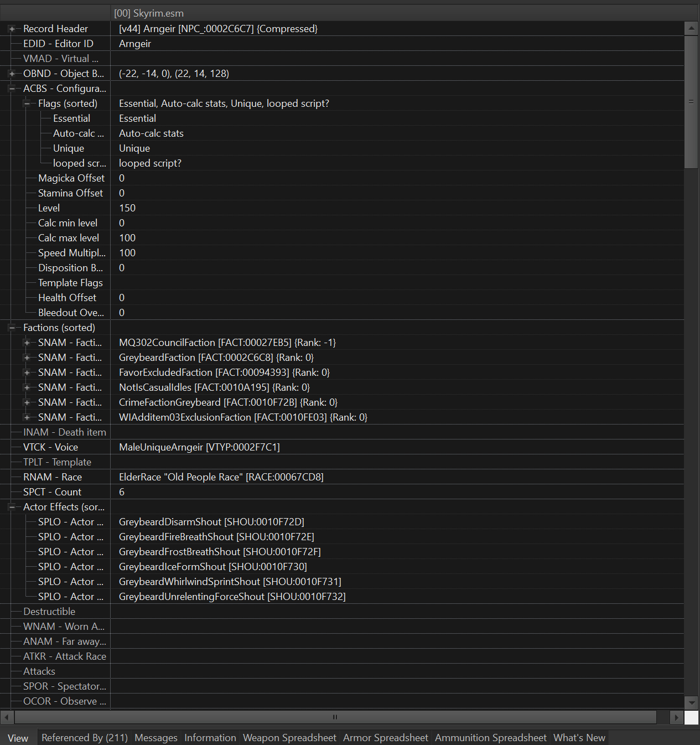Select the GreybeardDisarmShout entry
This screenshot has height=745, width=700.
pos(211,522)
